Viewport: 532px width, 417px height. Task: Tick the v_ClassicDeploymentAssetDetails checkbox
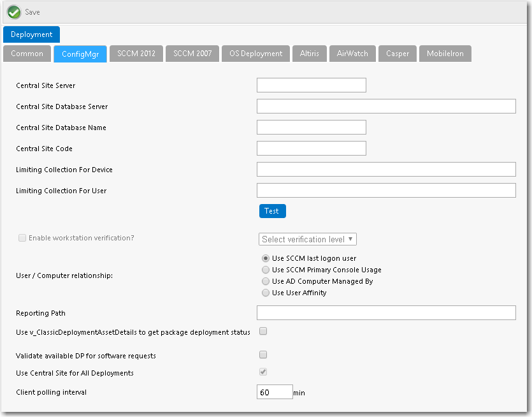click(263, 331)
